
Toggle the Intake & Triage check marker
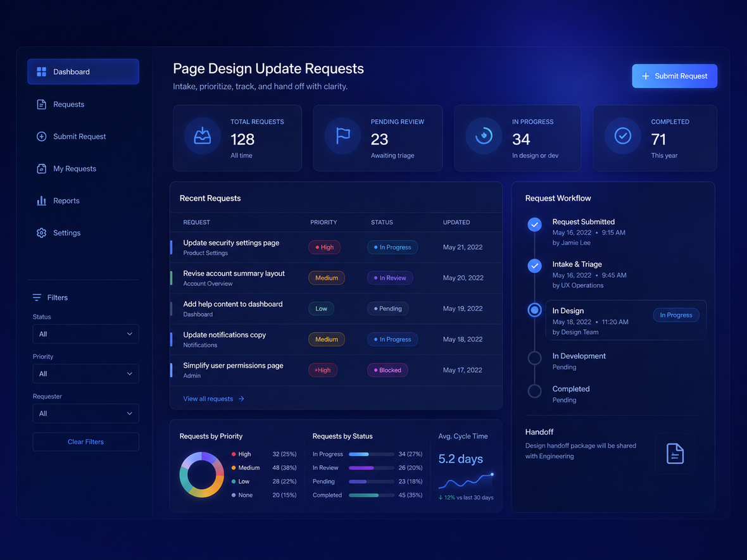pyautogui.click(x=534, y=266)
